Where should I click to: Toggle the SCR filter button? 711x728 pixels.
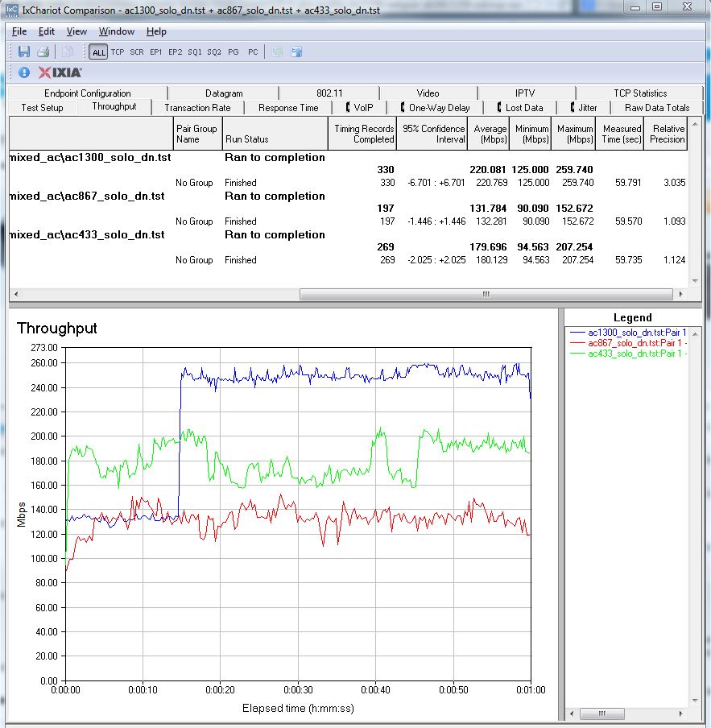(136, 52)
